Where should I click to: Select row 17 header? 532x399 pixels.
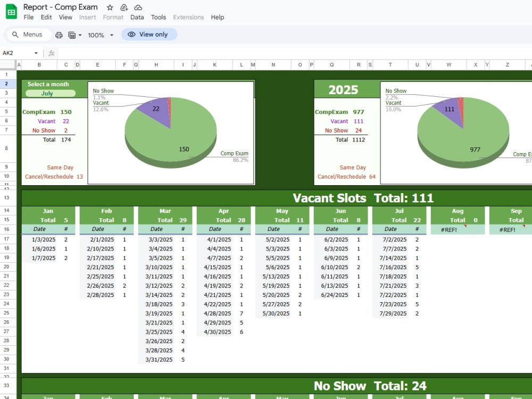(6, 239)
